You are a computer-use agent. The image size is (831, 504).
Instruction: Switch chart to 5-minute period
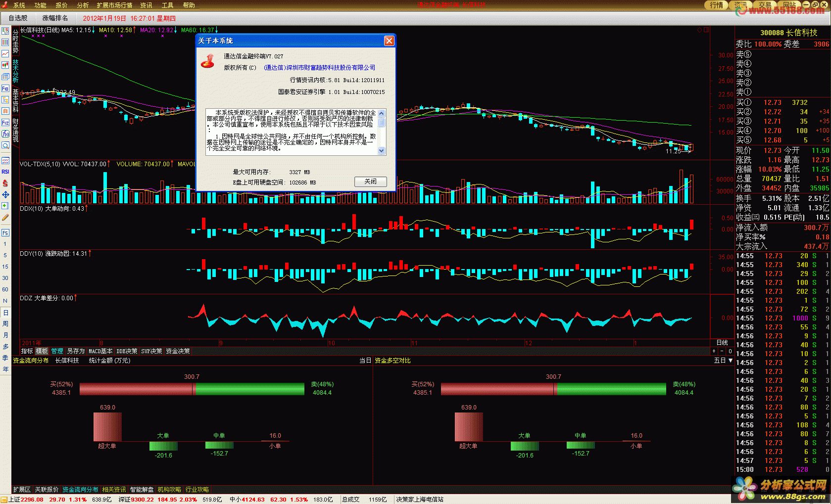5,255
